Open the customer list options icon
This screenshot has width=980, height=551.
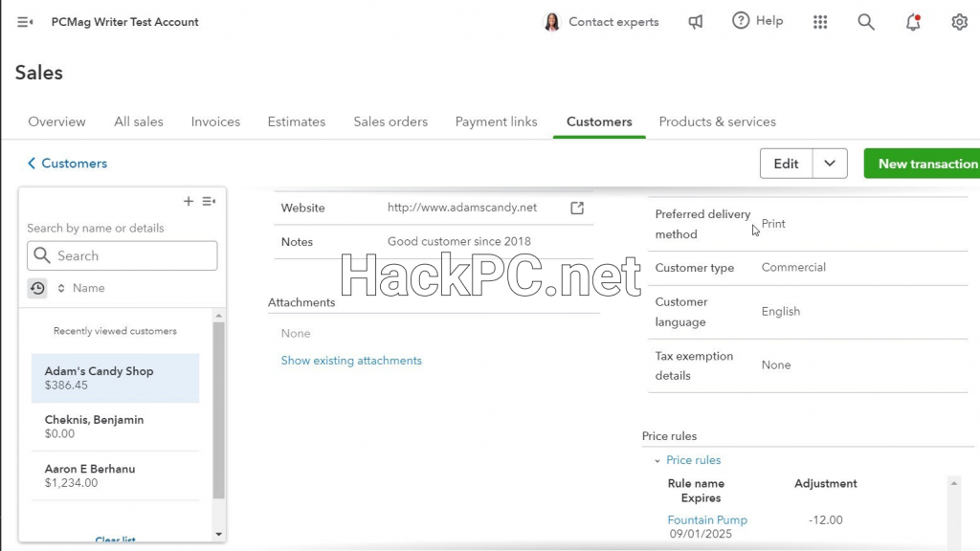[209, 201]
